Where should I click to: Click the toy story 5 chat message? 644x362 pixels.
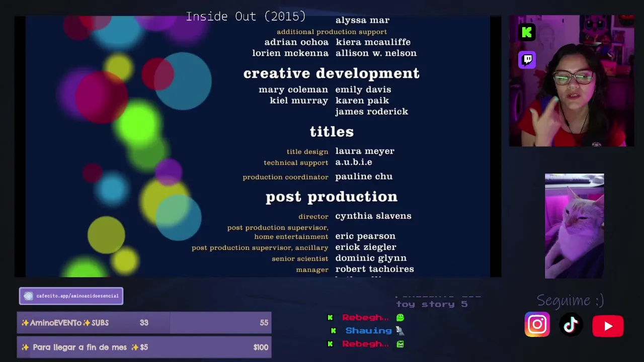(x=432, y=304)
